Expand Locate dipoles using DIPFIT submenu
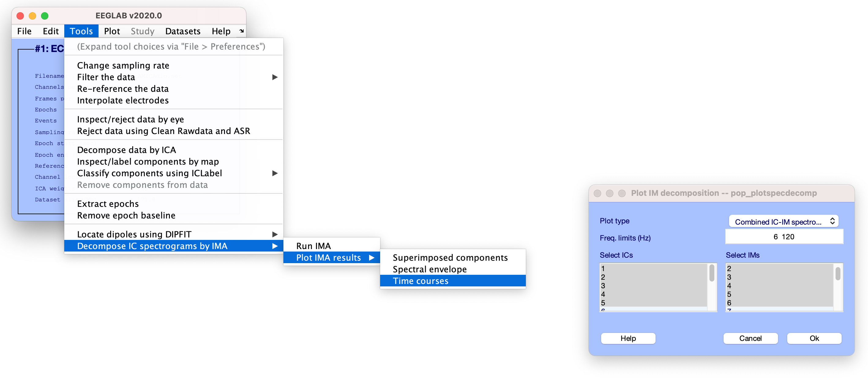The width and height of the screenshot is (868, 388). (275, 234)
